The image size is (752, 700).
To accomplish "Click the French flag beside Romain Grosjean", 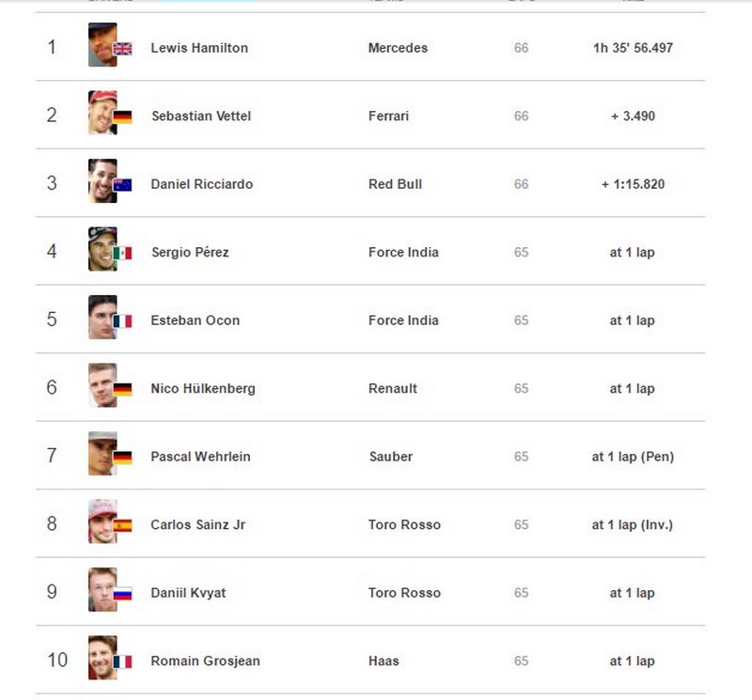I will pyautogui.click(x=122, y=661).
